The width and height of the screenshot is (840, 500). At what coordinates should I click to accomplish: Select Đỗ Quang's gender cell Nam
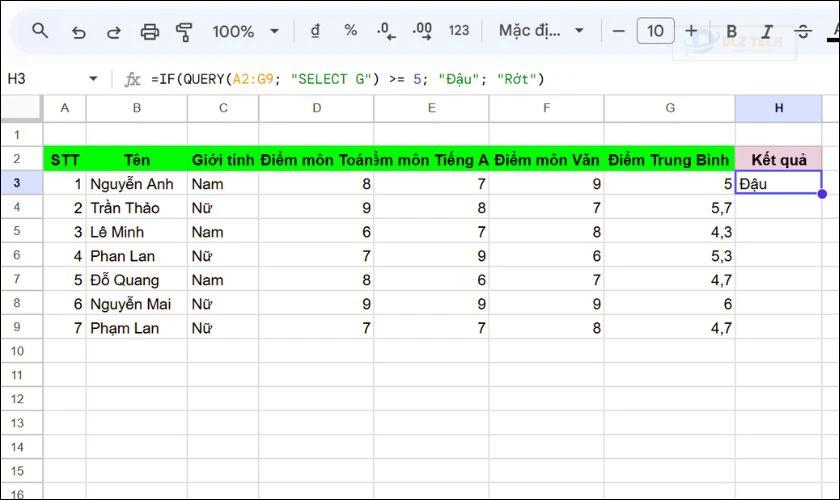223,280
